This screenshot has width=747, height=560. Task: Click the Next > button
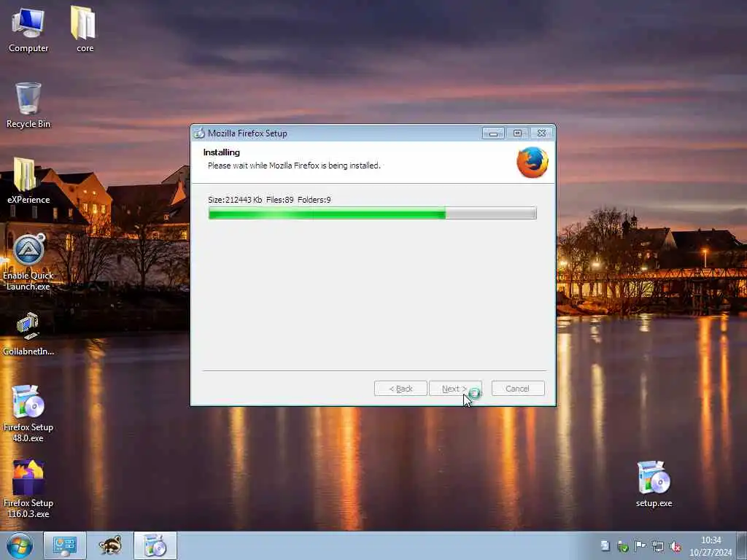[455, 389]
